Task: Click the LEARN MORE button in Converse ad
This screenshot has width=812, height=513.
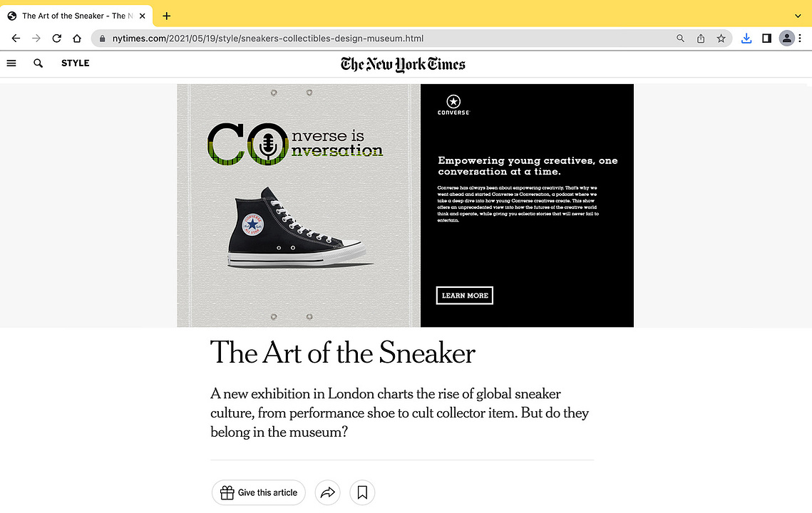Action: point(465,296)
